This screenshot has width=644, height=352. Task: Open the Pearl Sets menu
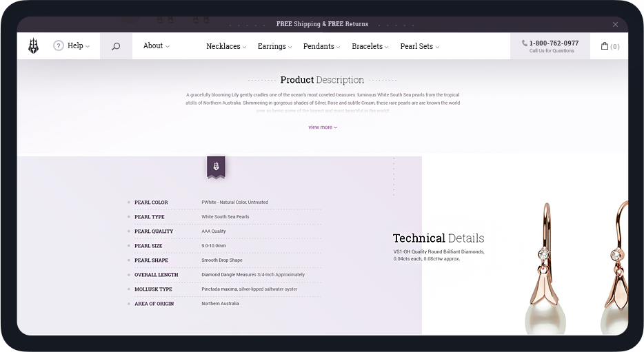tap(419, 47)
